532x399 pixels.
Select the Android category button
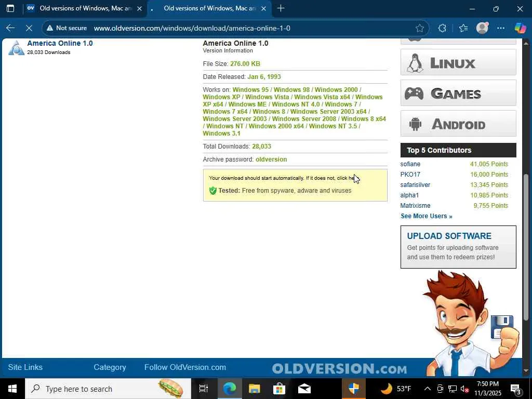click(x=458, y=124)
